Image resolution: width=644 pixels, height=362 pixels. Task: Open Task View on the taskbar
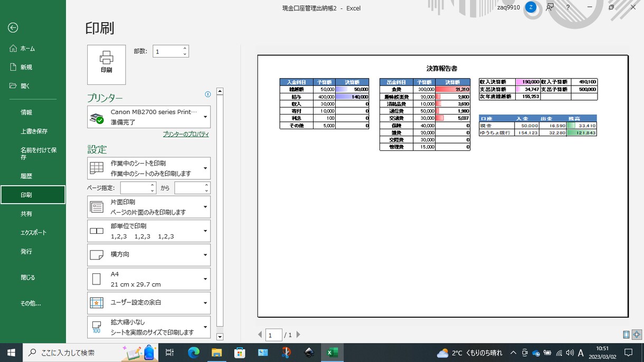(169, 353)
